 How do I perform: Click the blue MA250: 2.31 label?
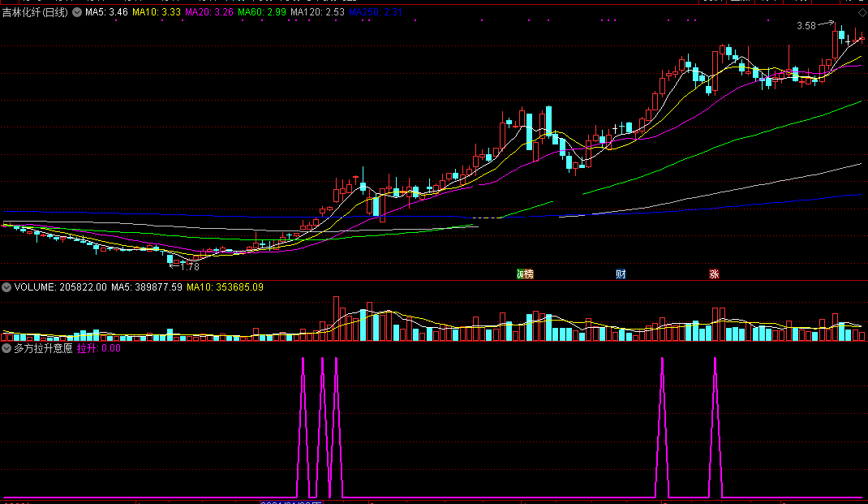pos(376,12)
